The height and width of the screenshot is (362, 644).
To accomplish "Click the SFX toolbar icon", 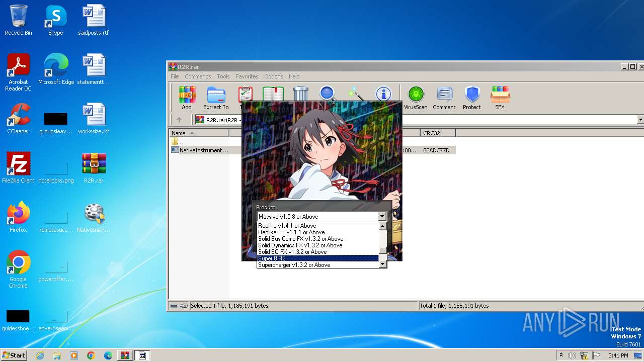I will (x=500, y=98).
